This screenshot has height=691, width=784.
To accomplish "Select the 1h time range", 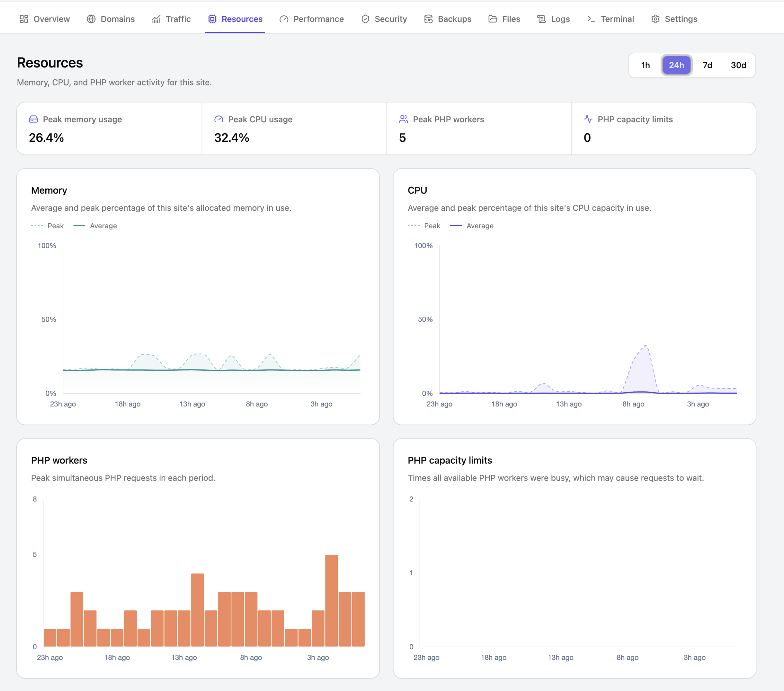I will pyautogui.click(x=646, y=65).
